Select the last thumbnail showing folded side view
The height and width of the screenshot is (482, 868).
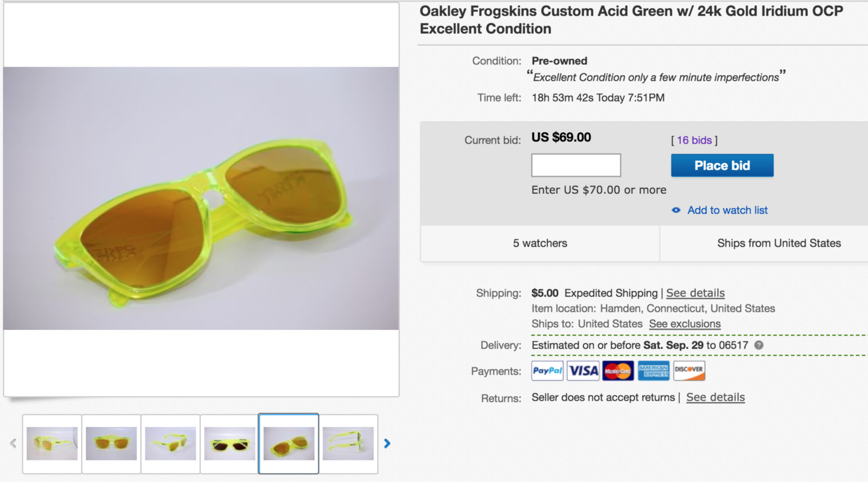click(x=348, y=443)
